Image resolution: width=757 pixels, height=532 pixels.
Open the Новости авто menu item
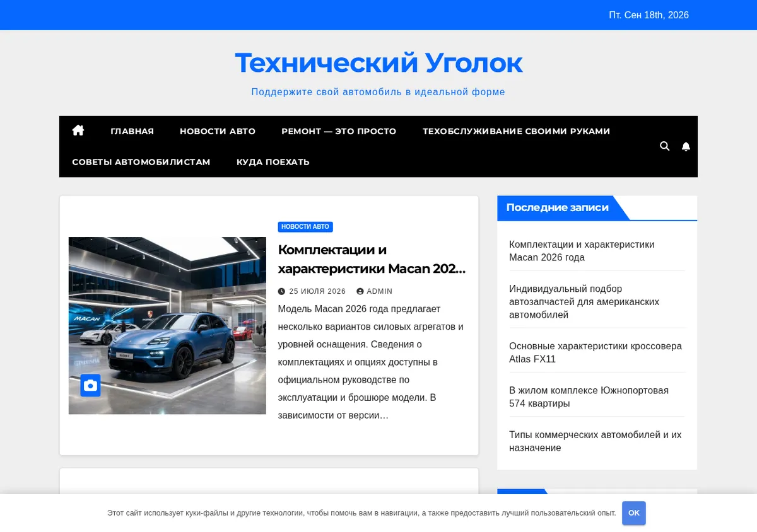coord(218,131)
